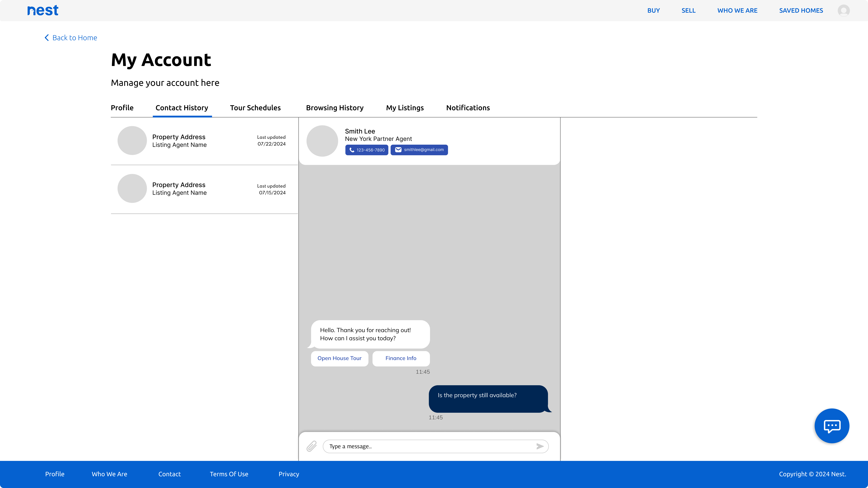868x488 pixels.
Task: Open SAVED HOMES from the navigation bar
Action: pos(801,10)
